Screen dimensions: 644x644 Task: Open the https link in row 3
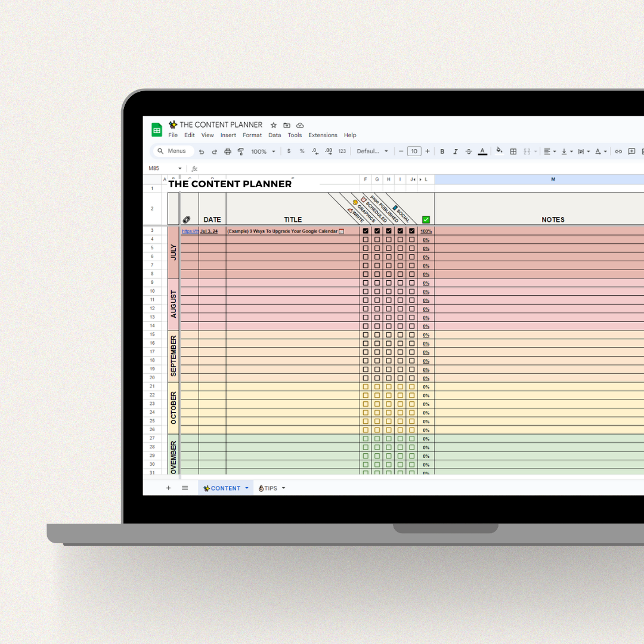190,231
